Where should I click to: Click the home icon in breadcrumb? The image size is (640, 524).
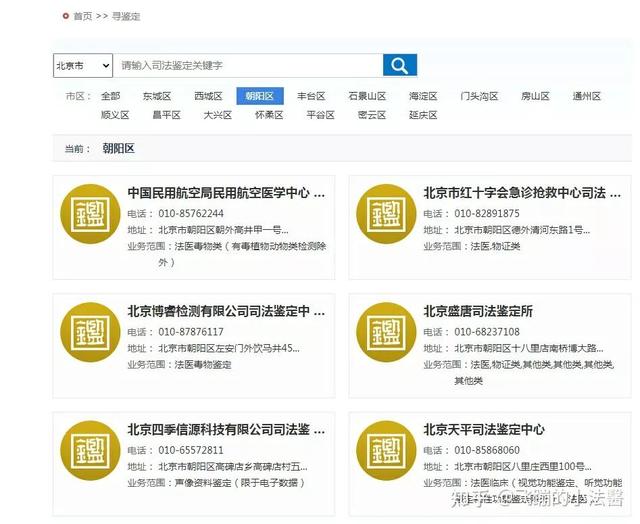click(65, 16)
